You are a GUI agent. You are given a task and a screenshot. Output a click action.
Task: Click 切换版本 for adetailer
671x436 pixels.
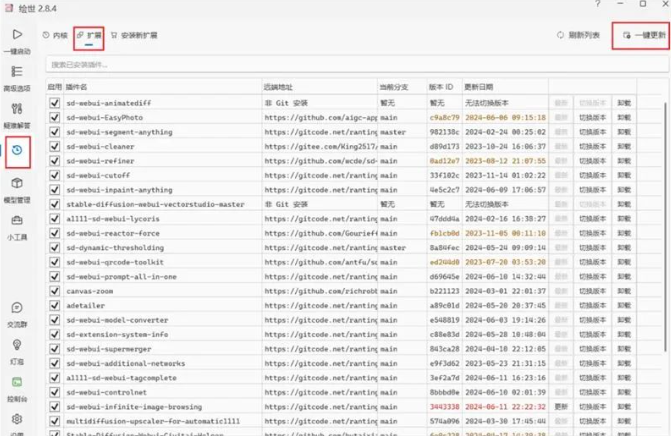[593, 305]
